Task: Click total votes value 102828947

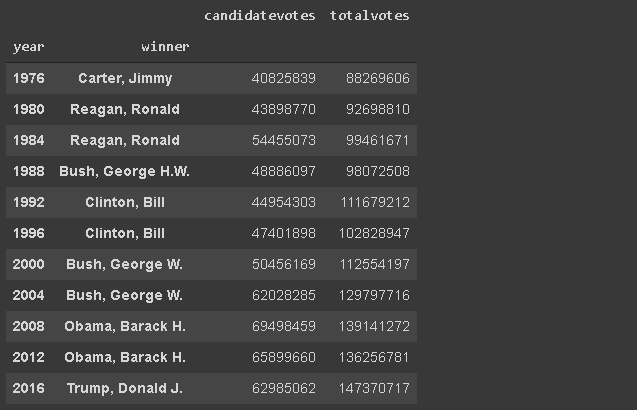Action: point(375,233)
